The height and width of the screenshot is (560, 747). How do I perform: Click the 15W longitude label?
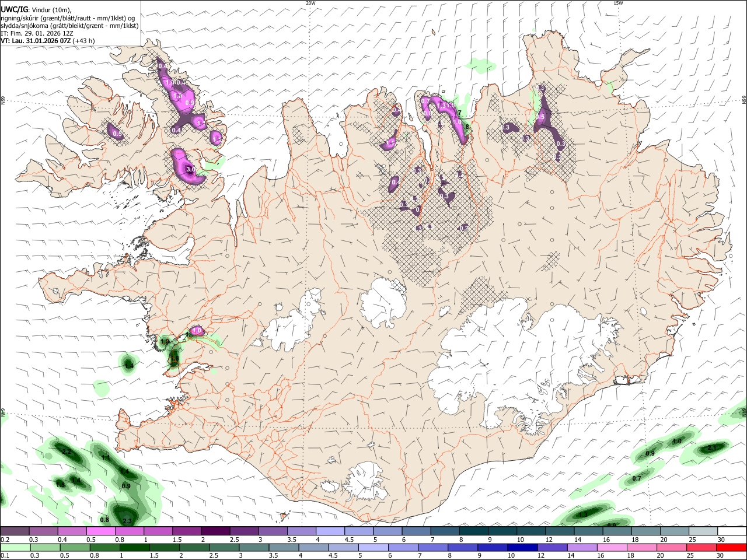click(617, 3)
